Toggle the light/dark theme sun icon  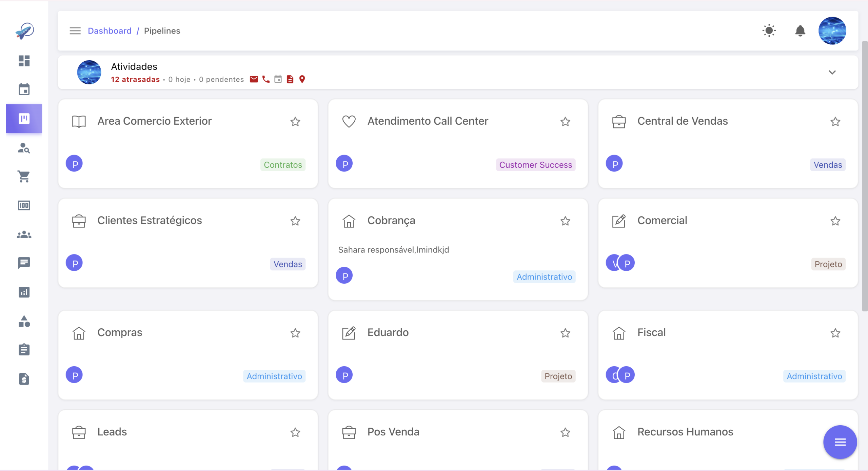[x=769, y=31]
